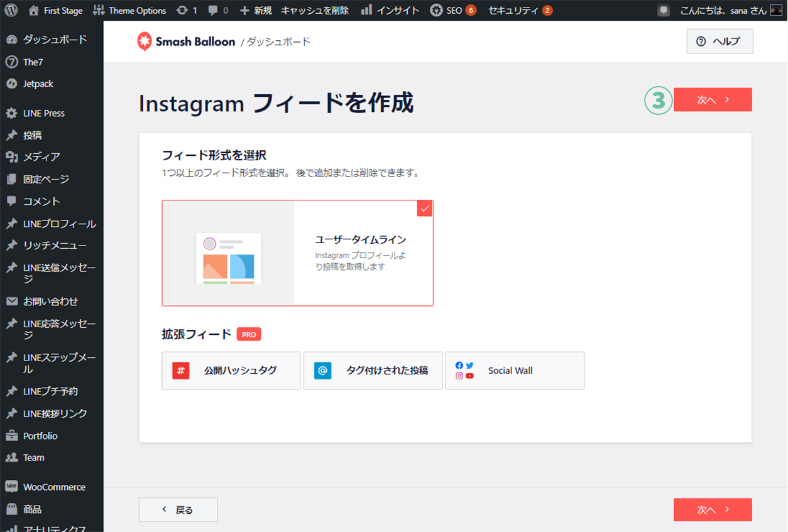Open the First Stage site menu
The width and height of the screenshot is (788, 532).
pos(55,10)
